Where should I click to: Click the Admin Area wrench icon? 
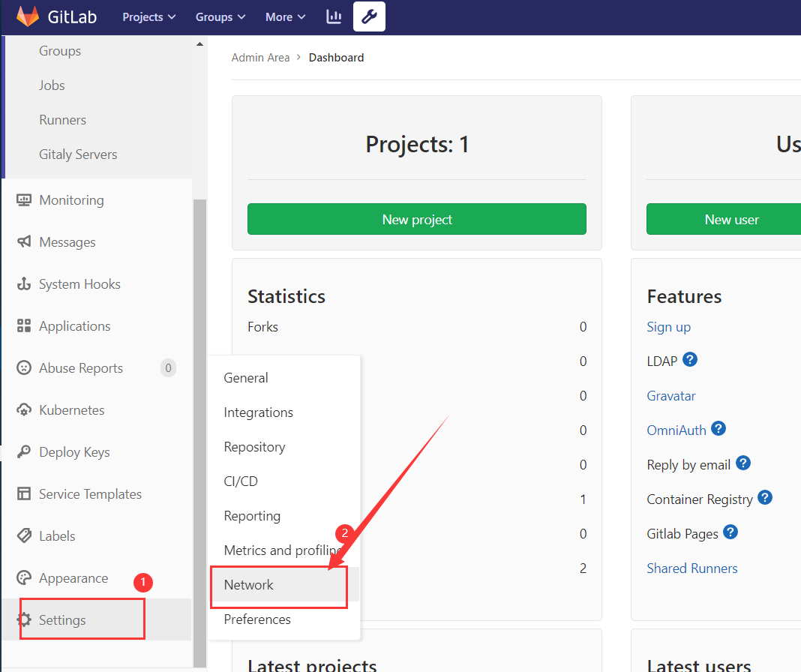369,16
